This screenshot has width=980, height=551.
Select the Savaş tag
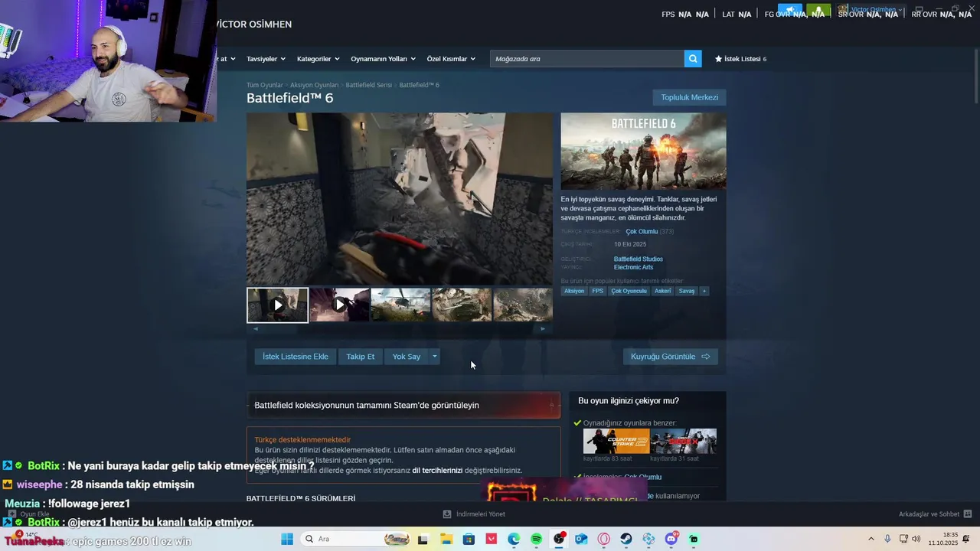click(x=687, y=291)
